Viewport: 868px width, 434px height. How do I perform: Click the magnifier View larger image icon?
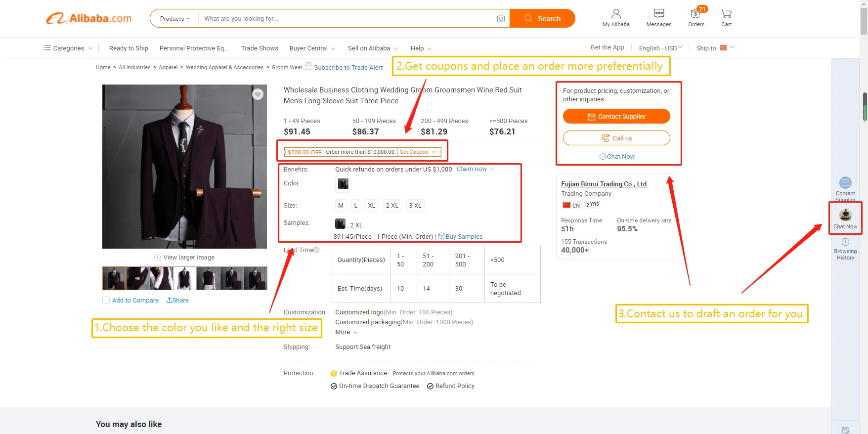pos(158,258)
